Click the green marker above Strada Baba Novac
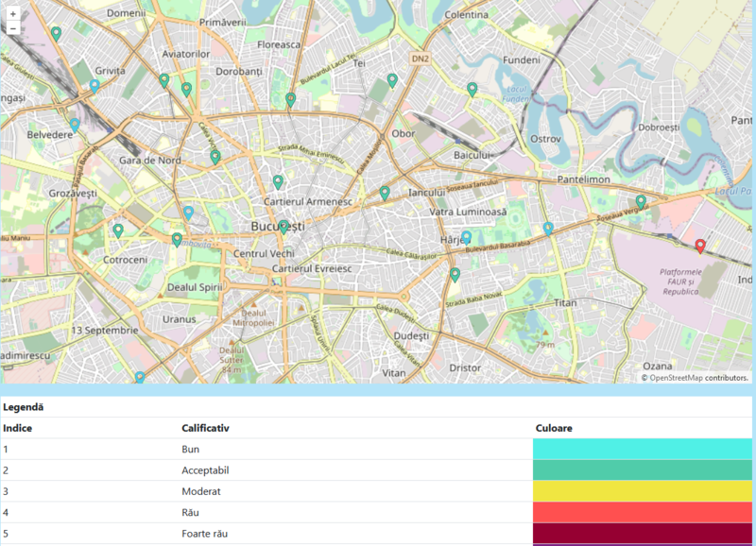Viewport: 756px width, 546px height. [455, 274]
